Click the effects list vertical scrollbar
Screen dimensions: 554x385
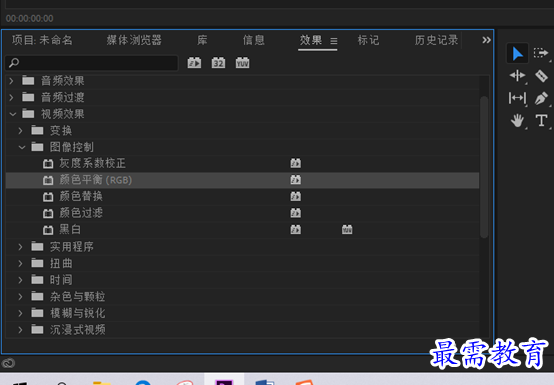[x=484, y=167]
